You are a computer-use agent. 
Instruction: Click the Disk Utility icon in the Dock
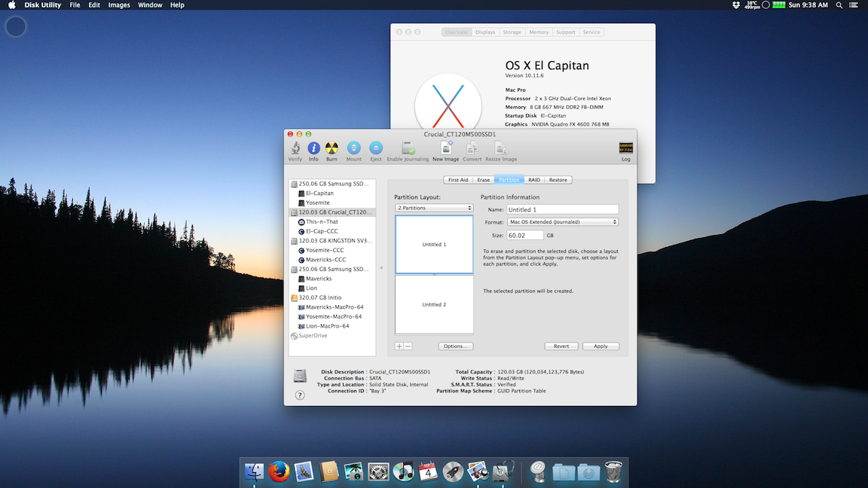503,472
